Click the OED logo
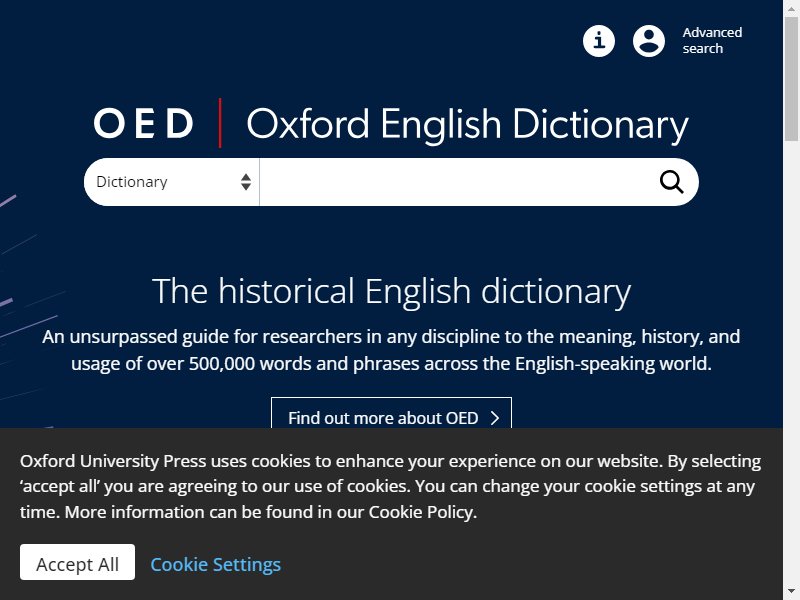Image resolution: width=800 pixels, height=600 pixels. [x=143, y=123]
